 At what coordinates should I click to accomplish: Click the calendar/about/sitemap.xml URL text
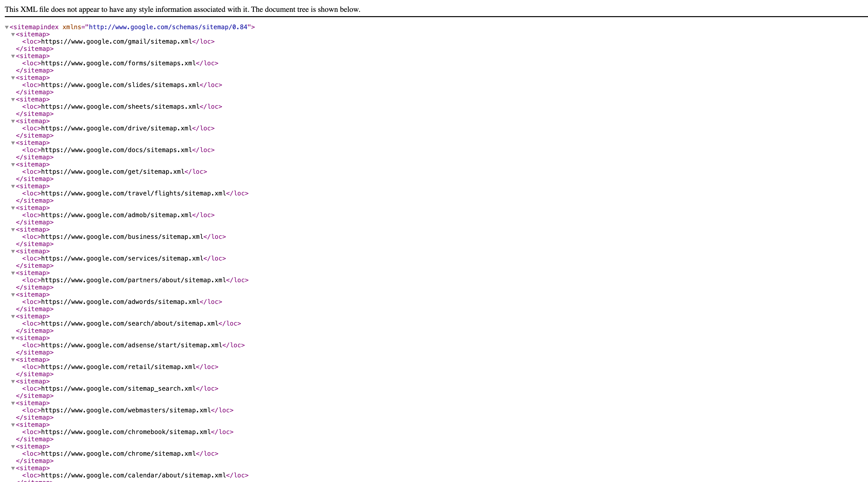[133, 475]
